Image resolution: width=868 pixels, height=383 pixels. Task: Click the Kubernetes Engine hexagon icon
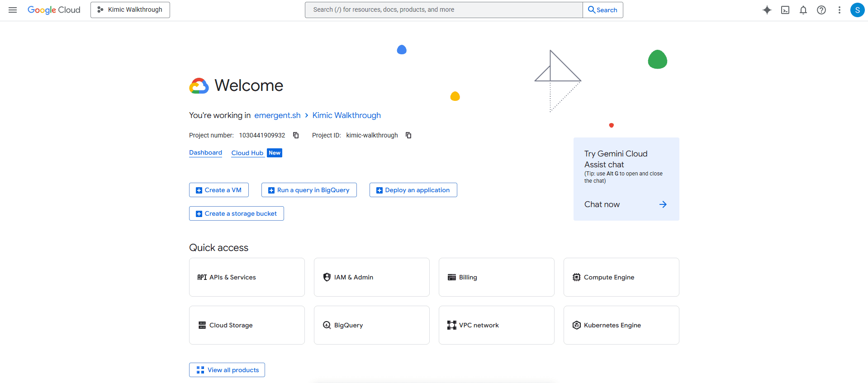pyautogui.click(x=577, y=325)
